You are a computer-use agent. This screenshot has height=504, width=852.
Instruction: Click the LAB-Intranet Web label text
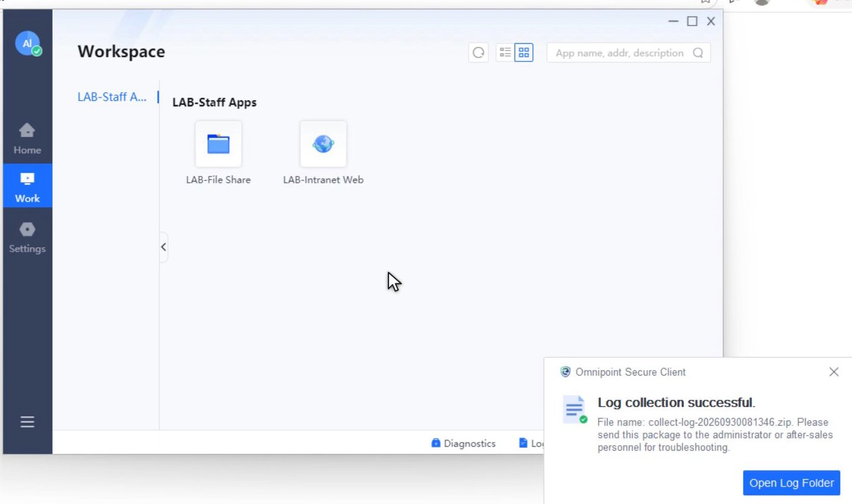[323, 180]
